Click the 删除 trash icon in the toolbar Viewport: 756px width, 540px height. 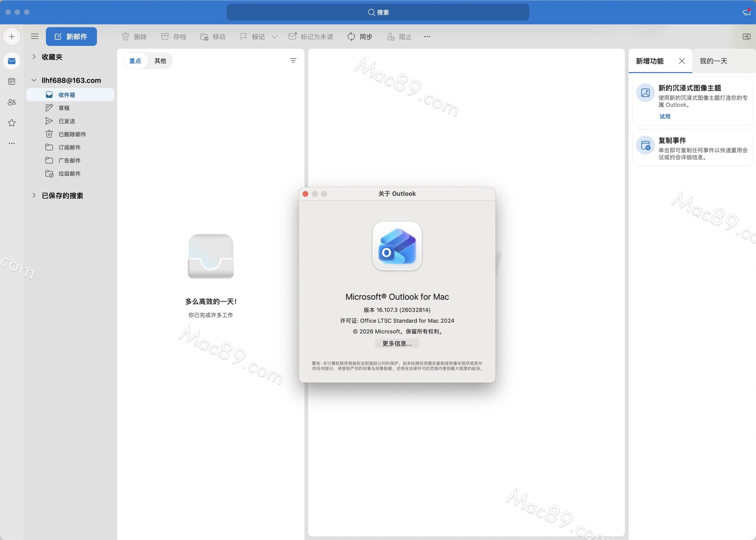[125, 36]
